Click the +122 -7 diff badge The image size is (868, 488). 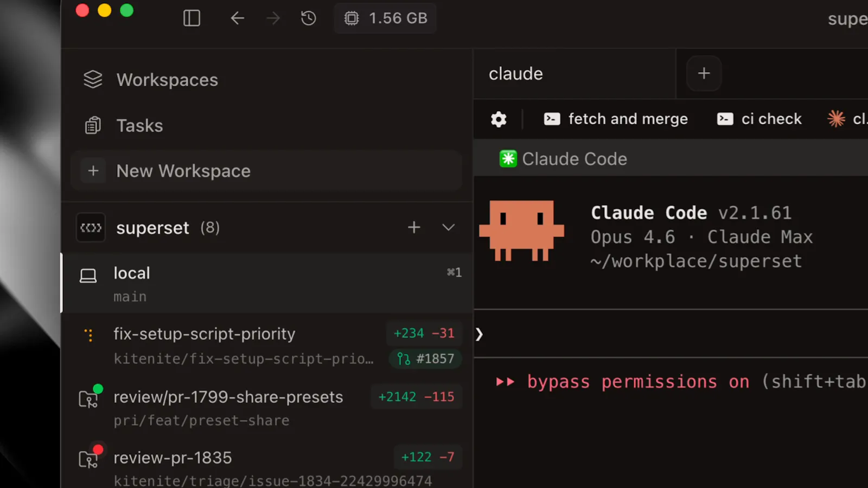point(428,457)
